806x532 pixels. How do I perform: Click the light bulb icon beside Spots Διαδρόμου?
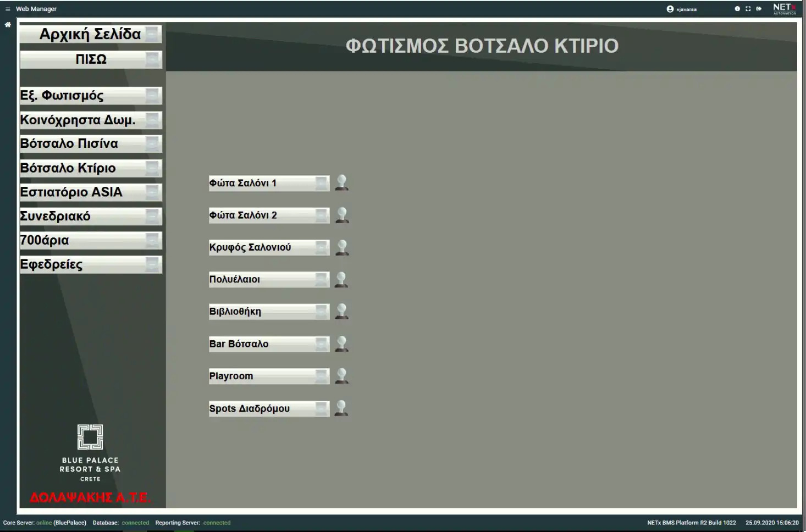click(x=341, y=408)
